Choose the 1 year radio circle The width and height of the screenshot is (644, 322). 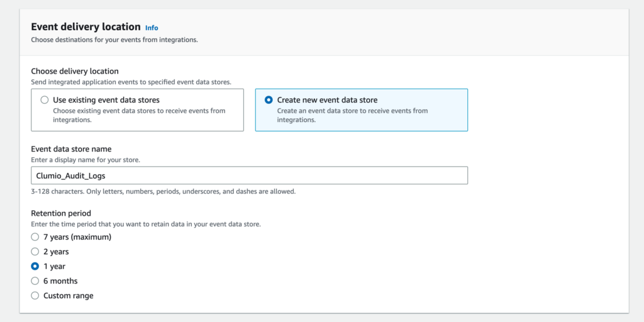35,266
